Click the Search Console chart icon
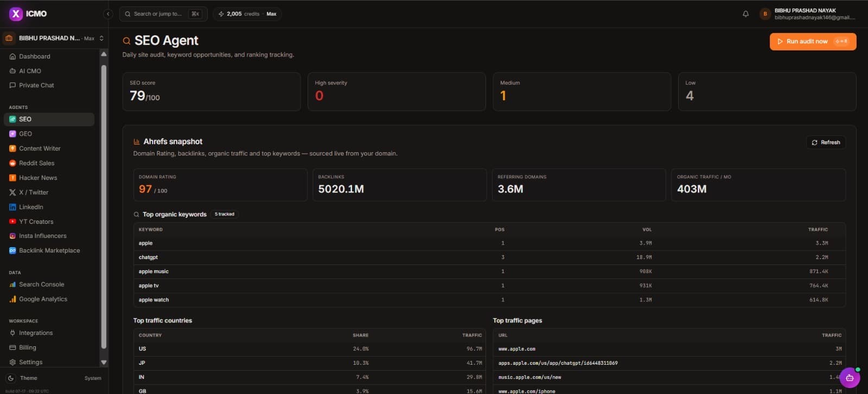 pos(12,285)
